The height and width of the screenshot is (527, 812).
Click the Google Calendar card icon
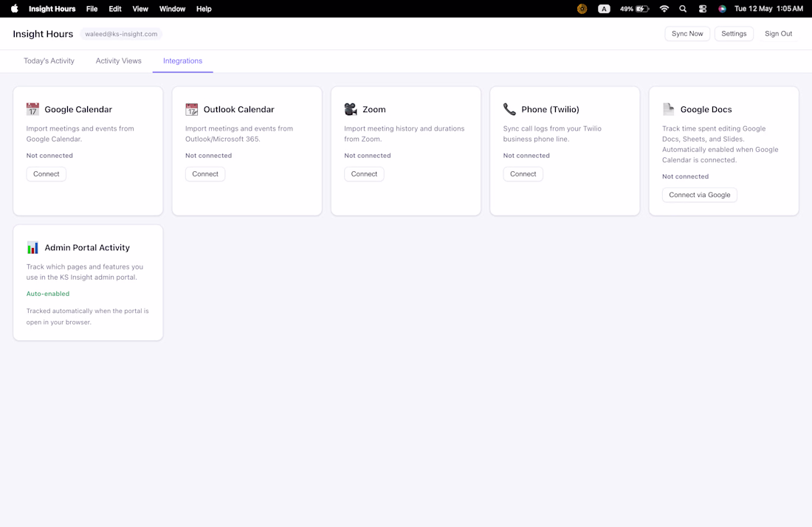point(32,109)
